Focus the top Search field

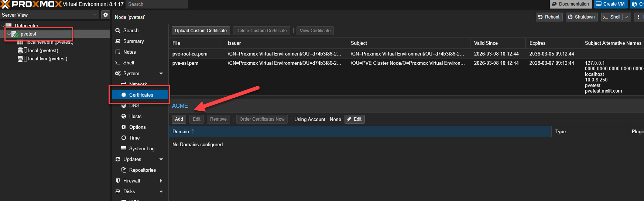pyautogui.click(x=157, y=4)
